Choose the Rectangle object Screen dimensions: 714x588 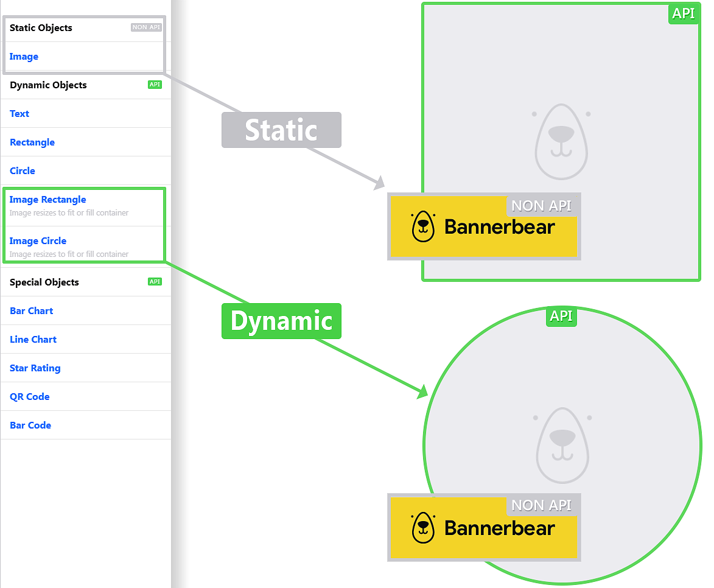32,142
